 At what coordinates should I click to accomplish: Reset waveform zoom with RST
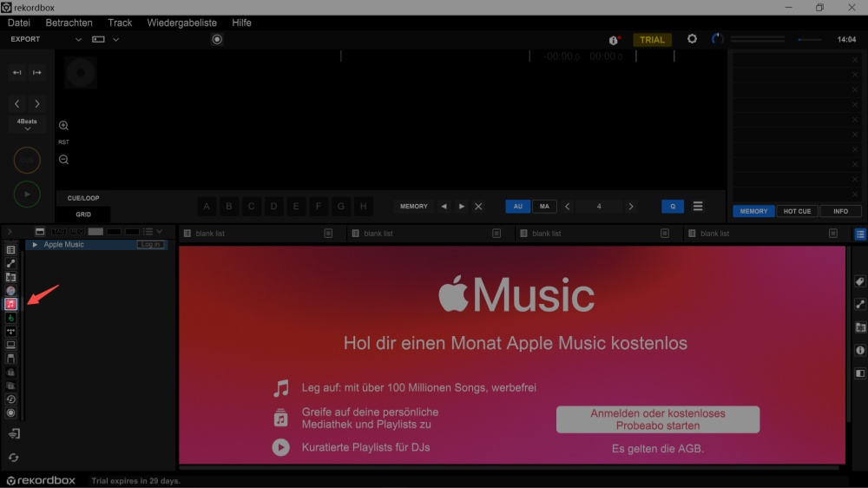tap(63, 142)
